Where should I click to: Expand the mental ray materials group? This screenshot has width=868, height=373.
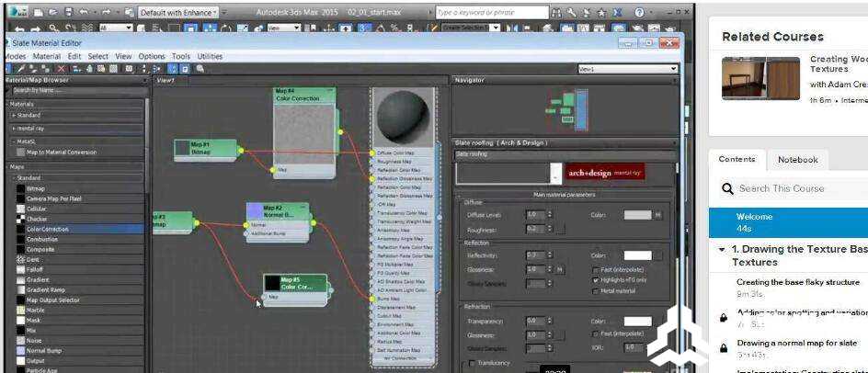coord(15,129)
